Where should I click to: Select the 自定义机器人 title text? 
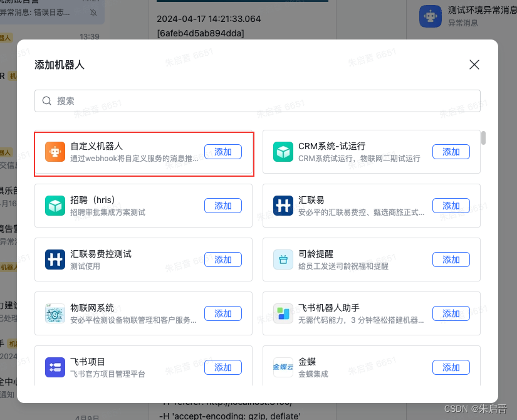point(97,146)
